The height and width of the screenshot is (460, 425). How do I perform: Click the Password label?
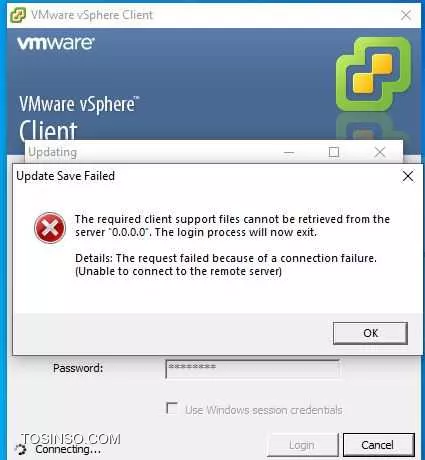point(78,368)
